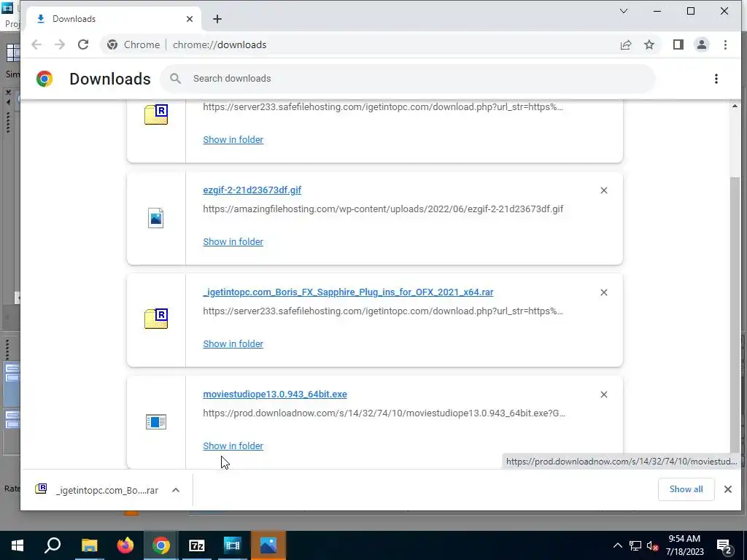Show ezgif-2-21d23673df.gif in folder
747x560 pixels.
coord(233,242)
